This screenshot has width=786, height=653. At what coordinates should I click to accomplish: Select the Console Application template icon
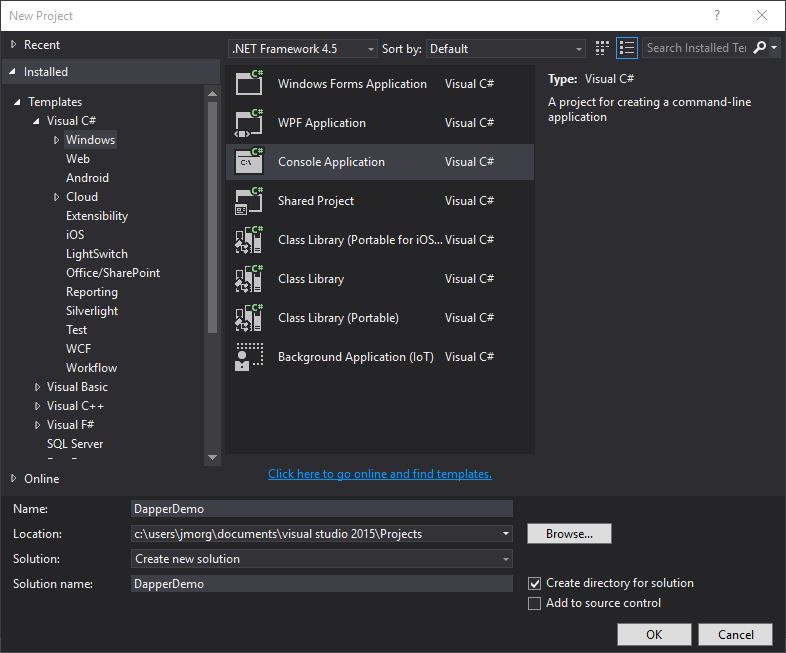249,161
